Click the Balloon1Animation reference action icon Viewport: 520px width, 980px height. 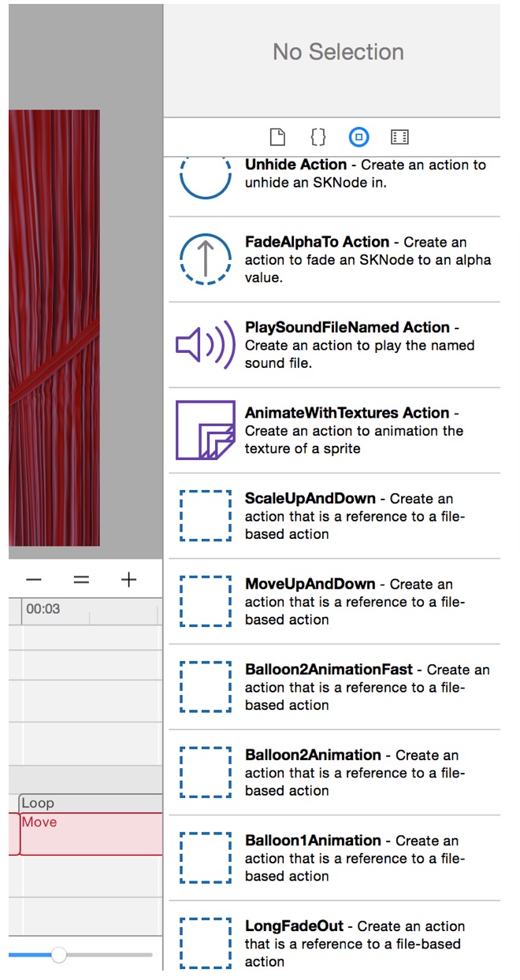[205, 857]
